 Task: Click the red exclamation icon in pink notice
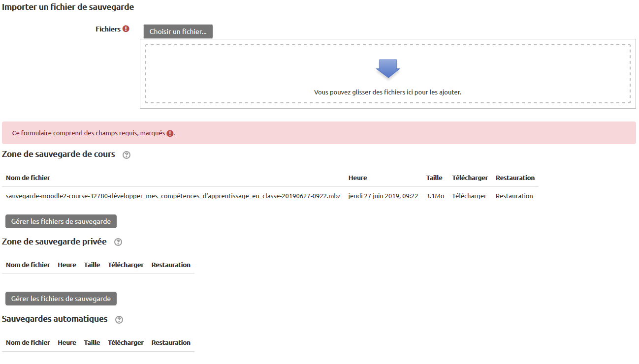[170, 133]
